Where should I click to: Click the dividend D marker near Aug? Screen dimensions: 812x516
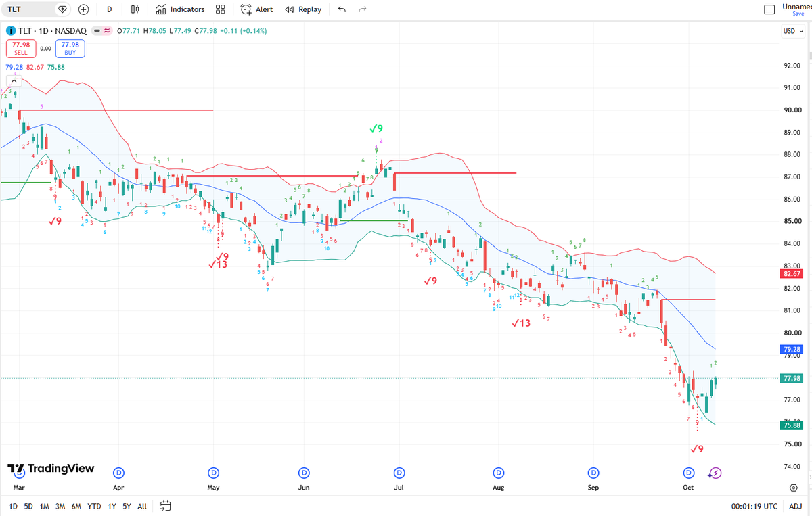click(x=499, y=472)
